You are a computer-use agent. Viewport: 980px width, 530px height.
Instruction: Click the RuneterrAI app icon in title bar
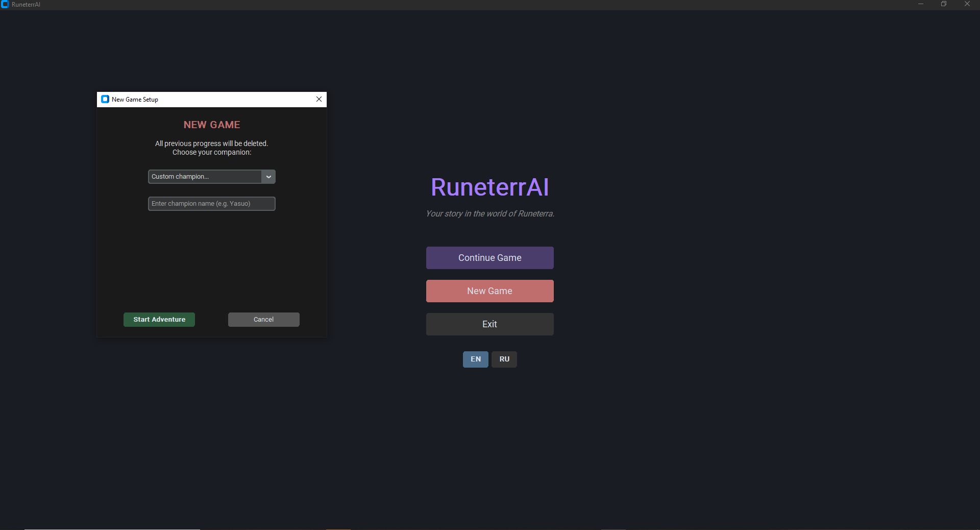click(5, 4)
